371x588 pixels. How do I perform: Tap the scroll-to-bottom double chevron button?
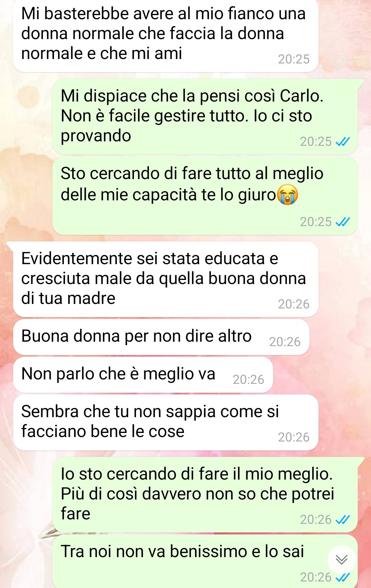341,560
